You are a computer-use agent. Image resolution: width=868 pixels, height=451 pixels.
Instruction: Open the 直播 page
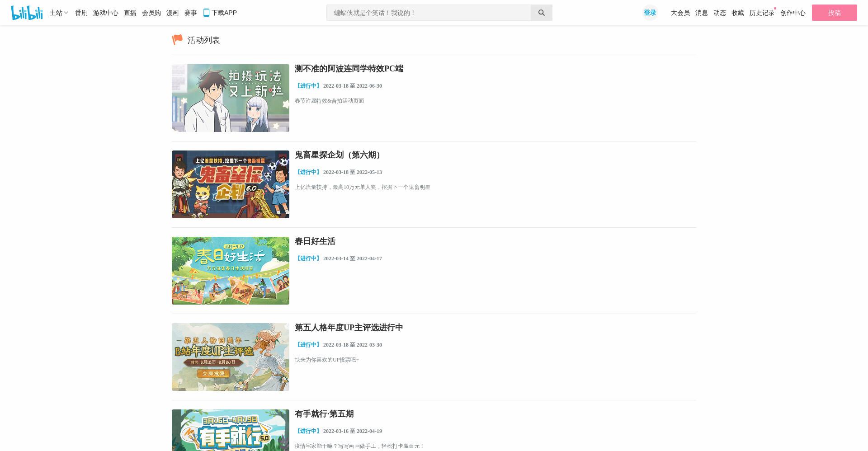coord(130,13)
